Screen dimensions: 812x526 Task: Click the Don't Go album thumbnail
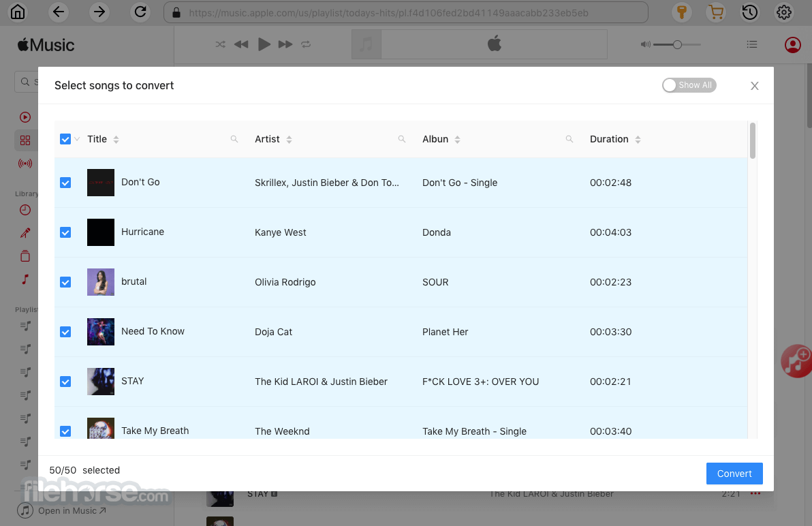tap(100, 182)
